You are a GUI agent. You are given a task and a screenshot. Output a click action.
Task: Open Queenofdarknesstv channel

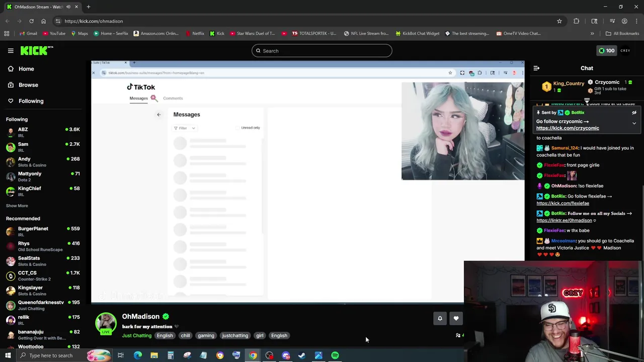click(43, 305)
